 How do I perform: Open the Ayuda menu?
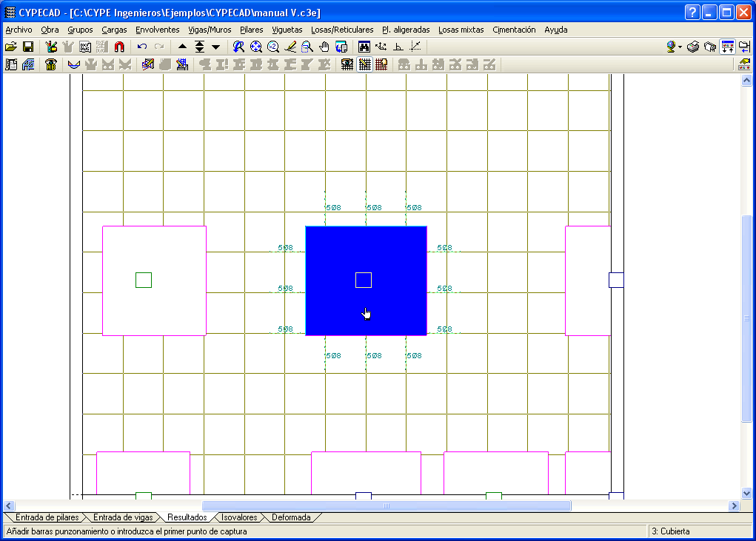click(x=556, y=30)
